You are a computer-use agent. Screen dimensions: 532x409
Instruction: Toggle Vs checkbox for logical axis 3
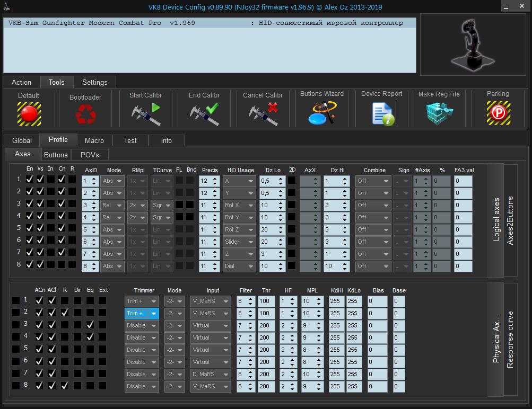pyautogui.click(x=40, y=203)
